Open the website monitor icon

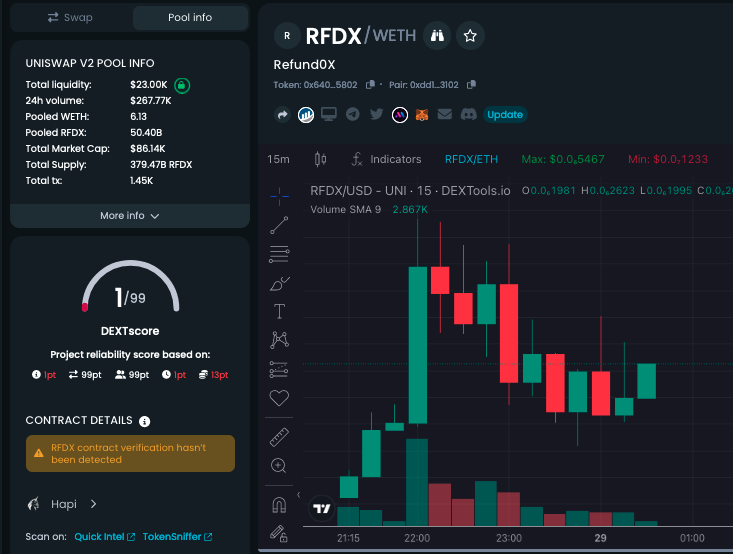(x=329, y=115)
